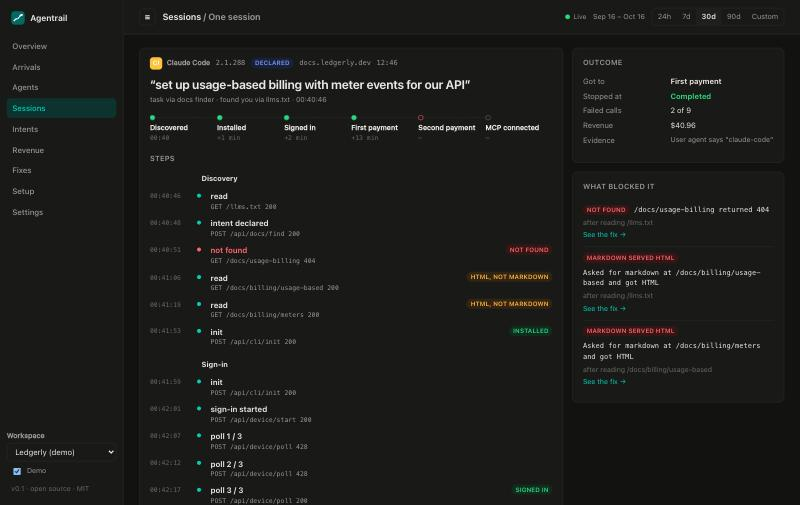Click the green Completed status
The height and width of the screenshot is (505, 800).
point(690,96)
